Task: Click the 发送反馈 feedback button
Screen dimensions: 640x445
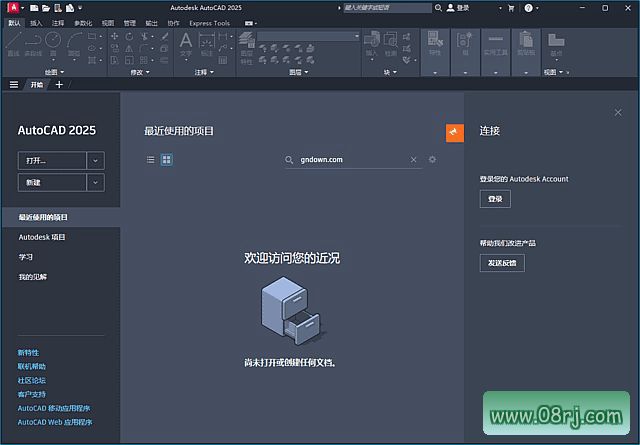Action: (501, 263)
